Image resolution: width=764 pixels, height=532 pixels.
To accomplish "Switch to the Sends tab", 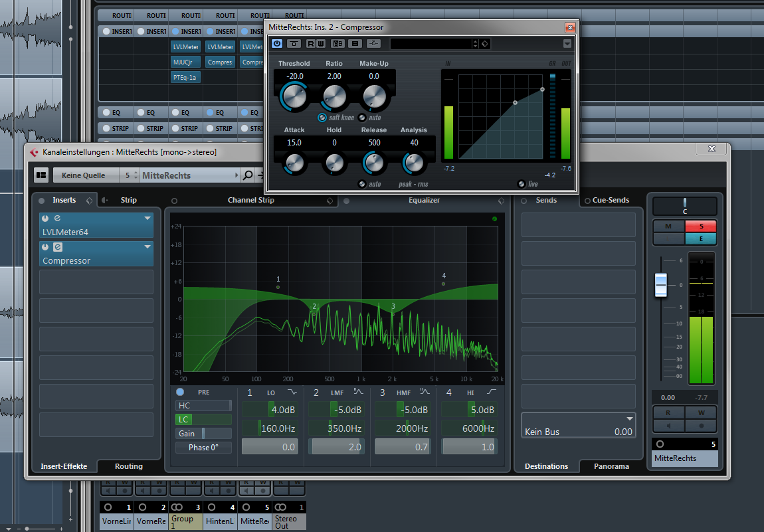I will coord(546,200).
